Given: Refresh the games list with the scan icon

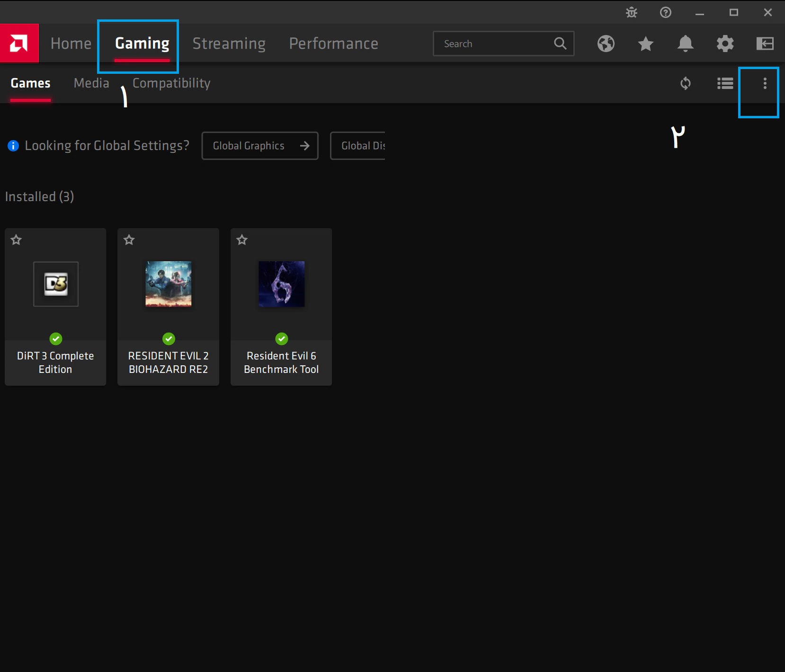Looking at the screenshot, I should (x=685, y=84).
